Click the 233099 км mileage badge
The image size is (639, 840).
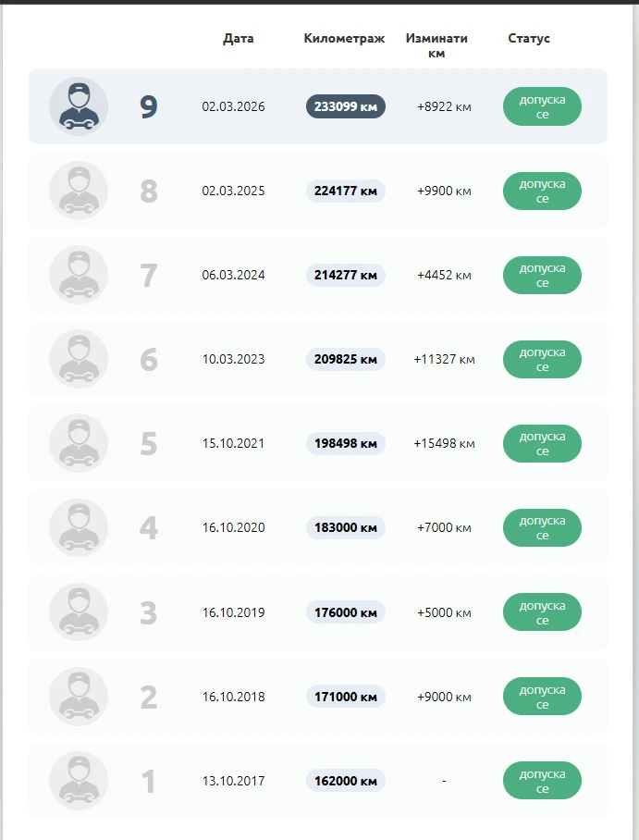346,106
